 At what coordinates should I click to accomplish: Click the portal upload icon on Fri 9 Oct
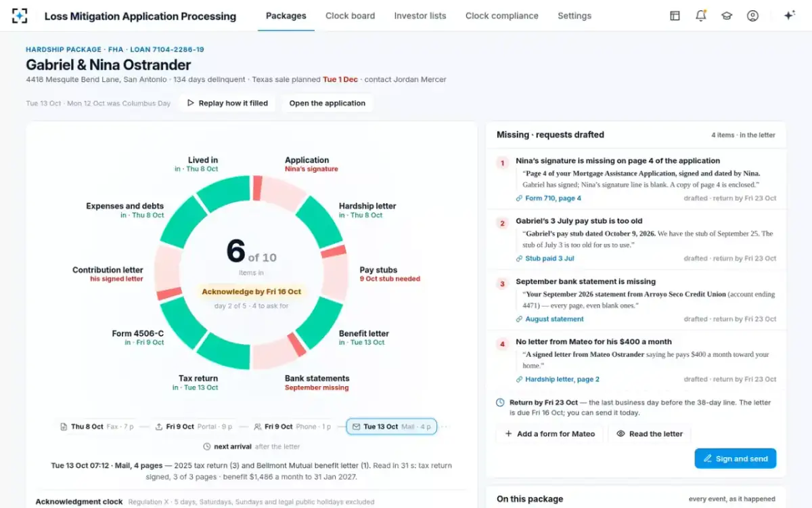pos(159,427)
